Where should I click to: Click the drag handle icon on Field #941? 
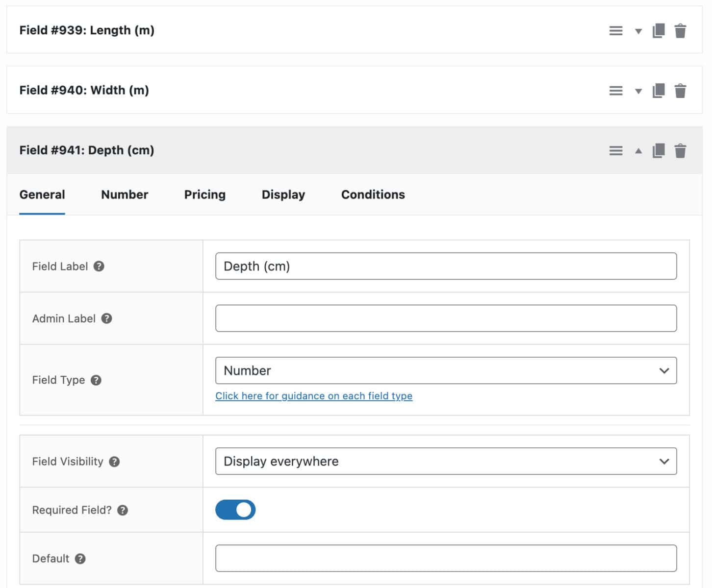coord(616,151)
